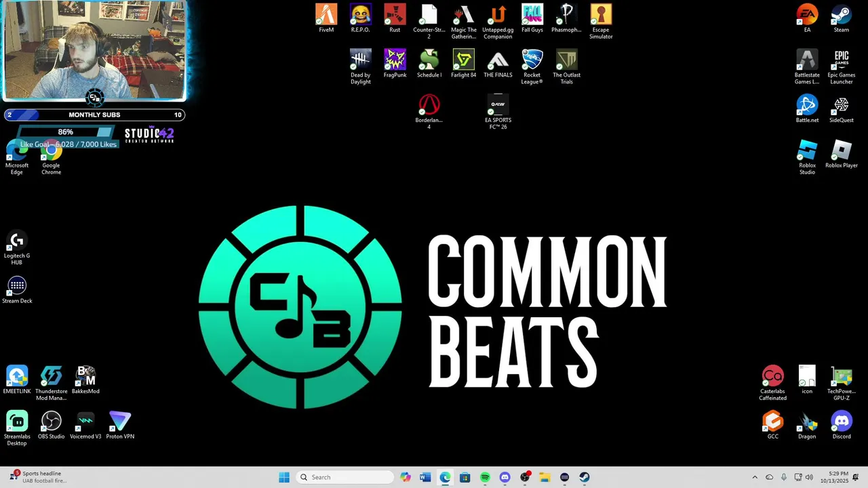Click the taskbar Search box
The image size is (868, 488).
[344, 477]
